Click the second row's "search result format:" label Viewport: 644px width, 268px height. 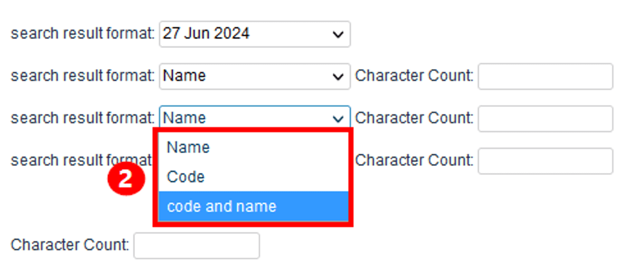[x=83, y=76]
